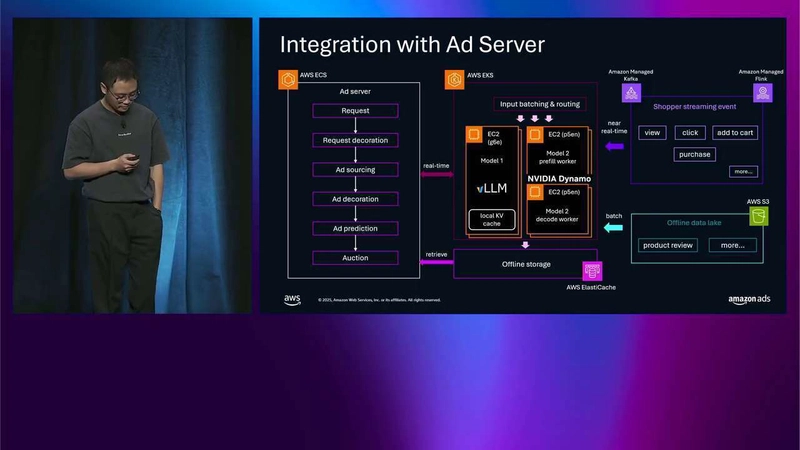This screenshot has height=450, width=800.
Task: Click the local KV cache box
Action: [x=492, y=219]
